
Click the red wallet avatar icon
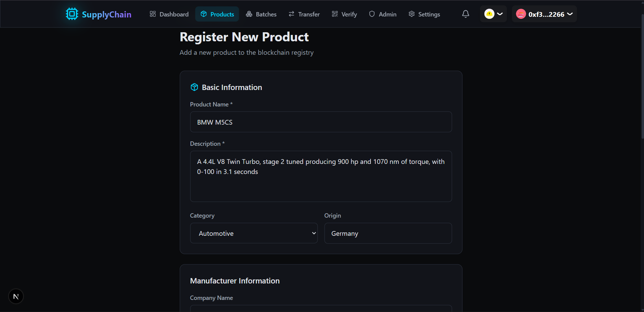point(521,14)
